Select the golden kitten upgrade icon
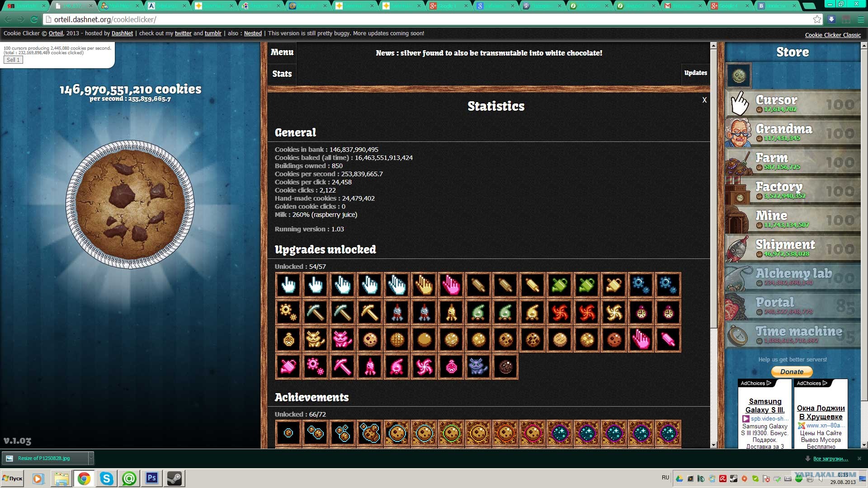The image size is (868, 488). coord(316,339)
